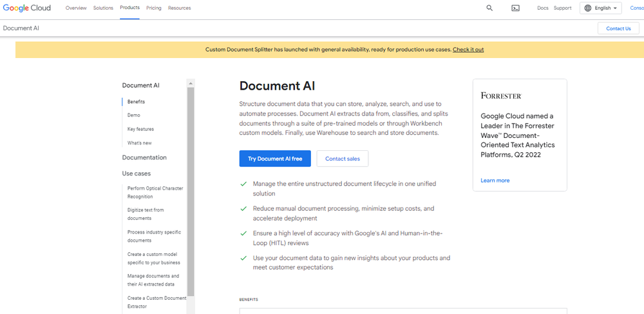
Task: Jump to Key features in sidebar
Action: click(x=140, y=129)
